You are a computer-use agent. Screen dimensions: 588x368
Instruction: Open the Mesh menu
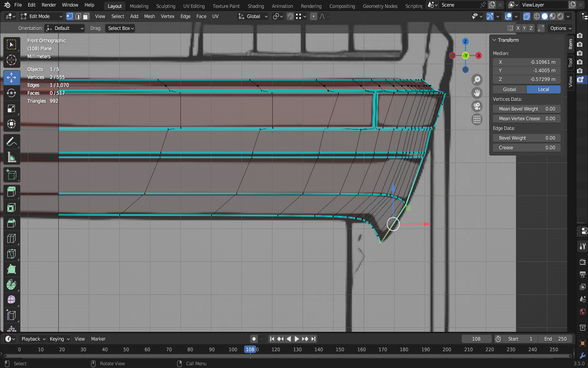click(x=149, y=16)
